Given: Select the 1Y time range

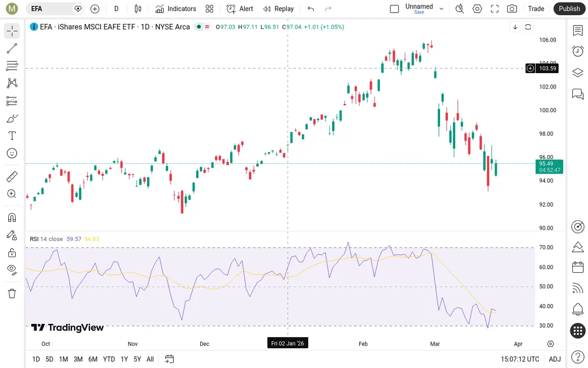Looking at the screenshot, I should pos(124,359).
